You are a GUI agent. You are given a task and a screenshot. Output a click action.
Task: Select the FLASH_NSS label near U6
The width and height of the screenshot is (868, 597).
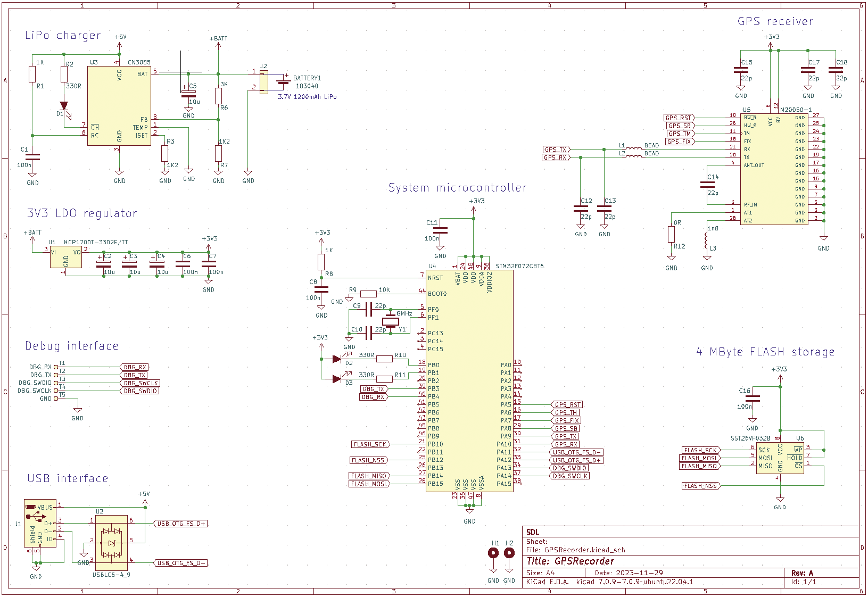(x=701, y=486)
